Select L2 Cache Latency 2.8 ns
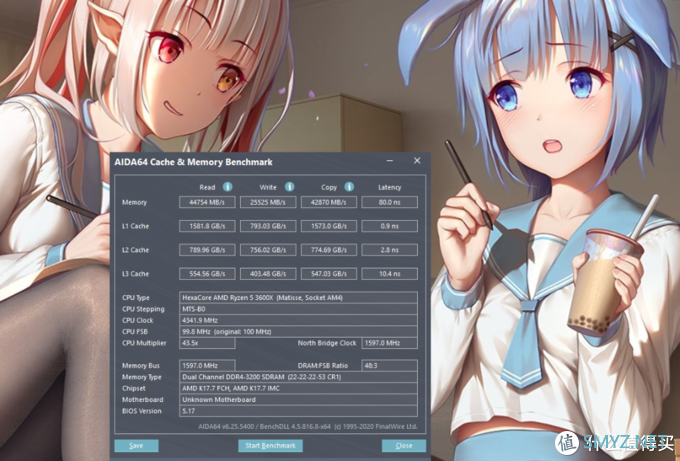 pyautogui.click(x=389, y=250)
